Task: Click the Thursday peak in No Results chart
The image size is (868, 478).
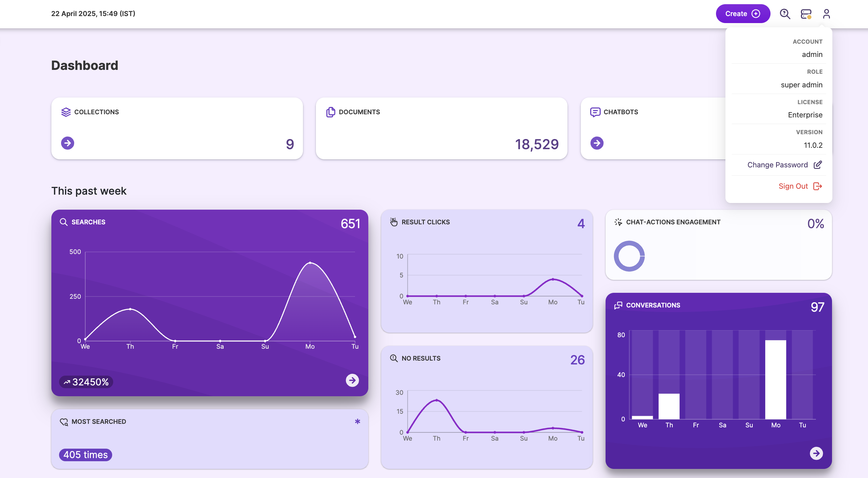Action: point(436,400)
